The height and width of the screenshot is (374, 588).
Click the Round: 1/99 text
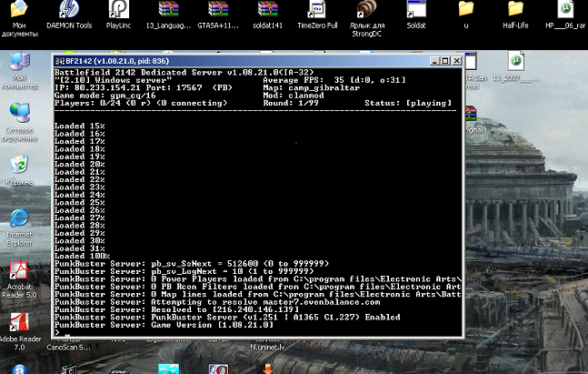[291, 103]
